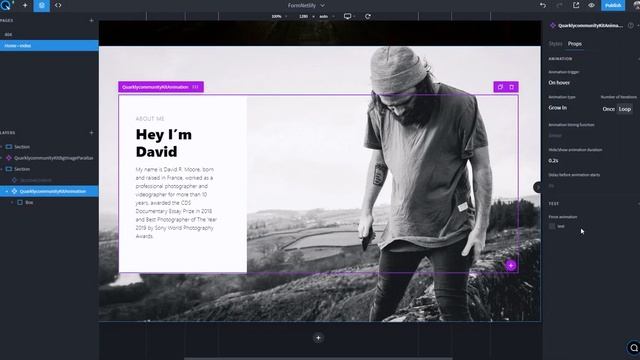Open the auto height dropdown
Screen dimensions: 640x360
click(x=327, y=16)
